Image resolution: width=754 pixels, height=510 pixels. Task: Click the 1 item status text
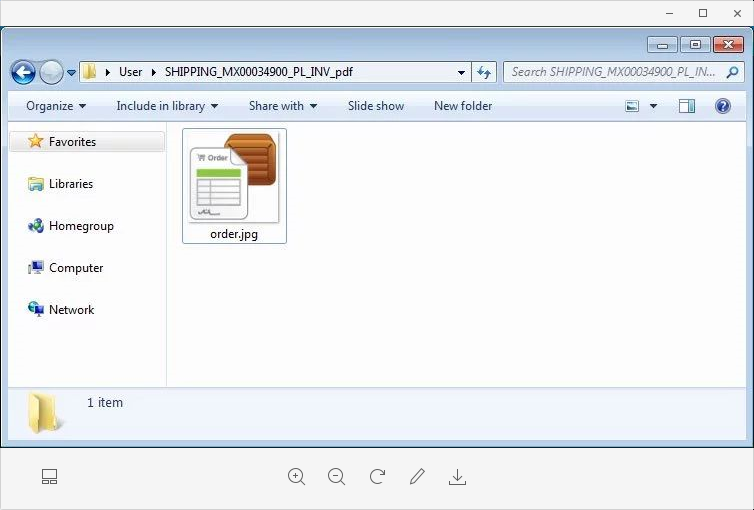pyautogui.click(x=105, y=402)
